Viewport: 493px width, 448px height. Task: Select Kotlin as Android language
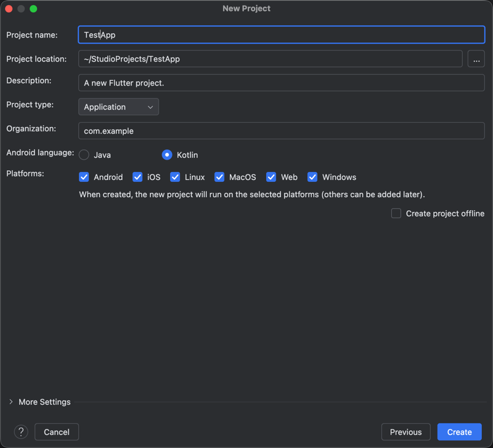[x=167, y=155]
